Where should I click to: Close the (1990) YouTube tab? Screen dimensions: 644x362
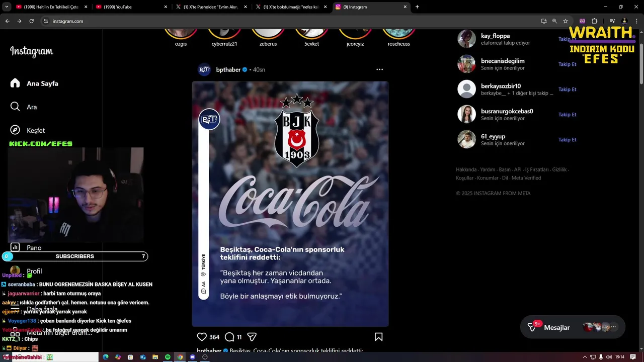pos(166,7)
